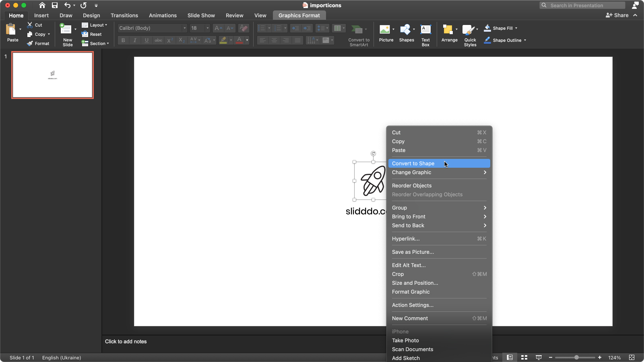Select Hyperlink... in context menu

(x=439, y=239)
